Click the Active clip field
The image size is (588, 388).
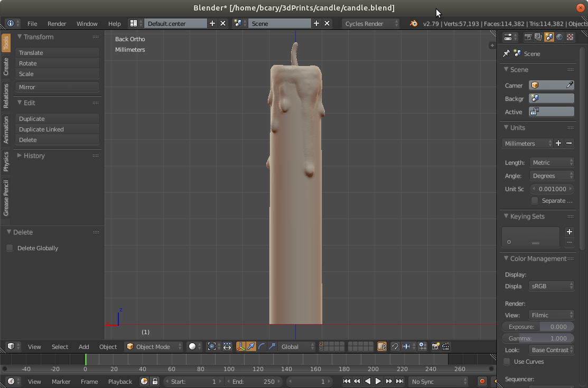[x=551, y=112]
